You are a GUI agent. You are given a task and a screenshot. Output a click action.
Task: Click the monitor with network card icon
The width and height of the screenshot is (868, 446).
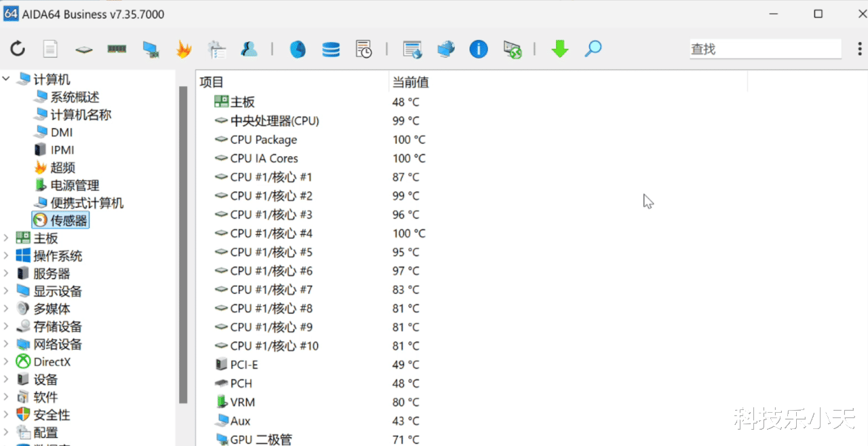150,49
